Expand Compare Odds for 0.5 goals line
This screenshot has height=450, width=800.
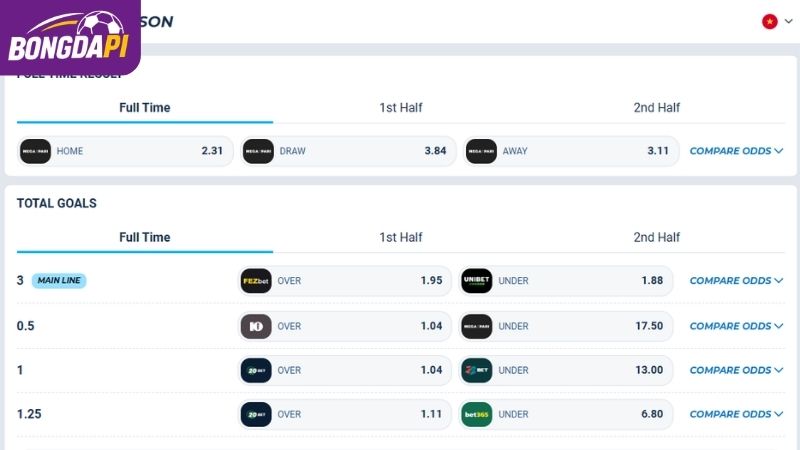click(736, 326)
